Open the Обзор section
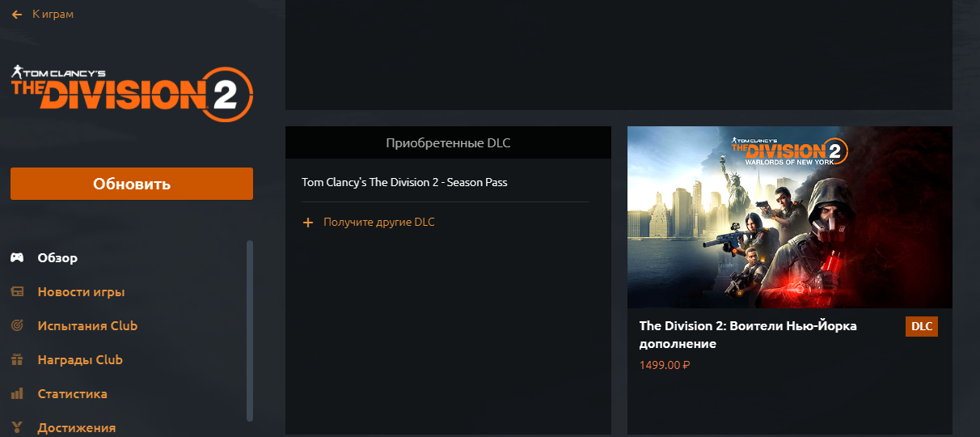980x437 pixels. coord(57,258)
